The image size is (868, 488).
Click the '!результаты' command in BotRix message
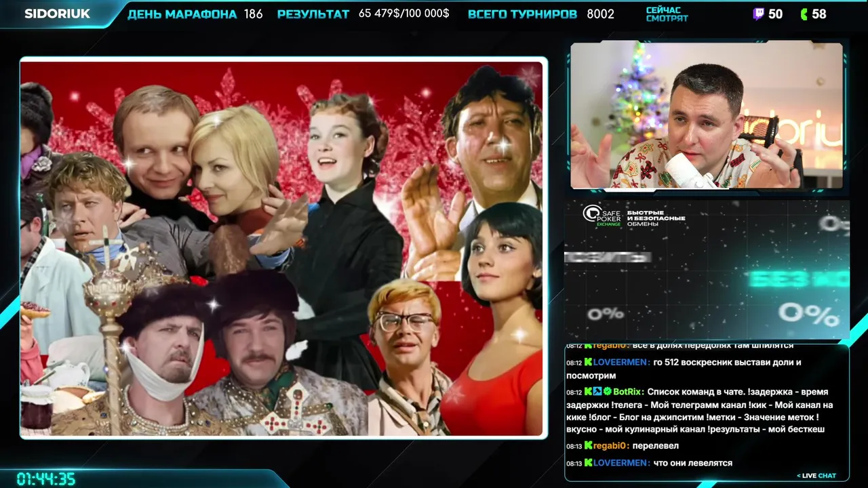735,430
